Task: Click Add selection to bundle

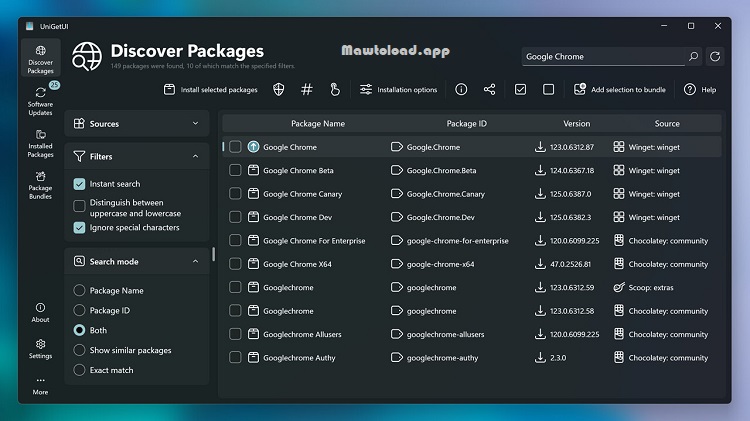Action: point(619,89)
